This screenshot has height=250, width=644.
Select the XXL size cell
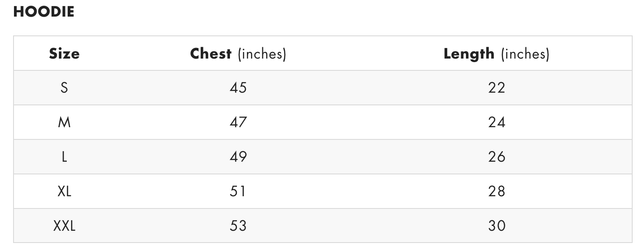64,226
